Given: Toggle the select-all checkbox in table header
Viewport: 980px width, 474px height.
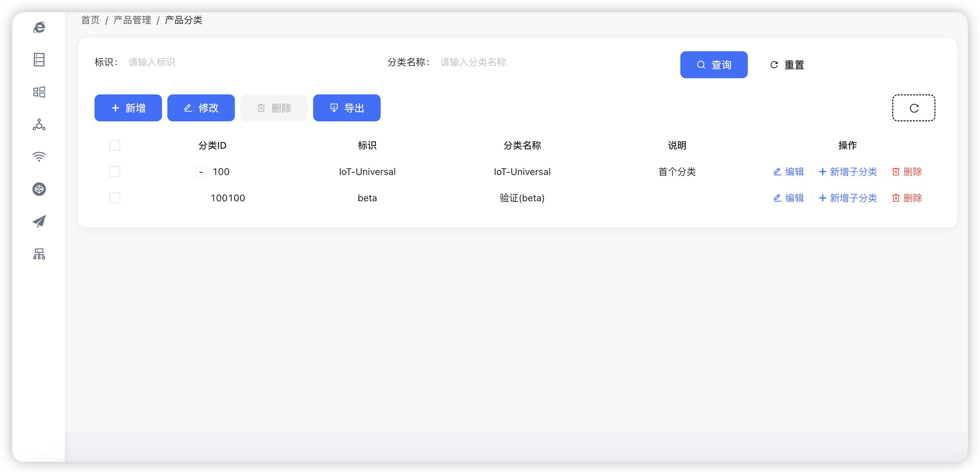Looking at the screenshot, I should [114, 145].
